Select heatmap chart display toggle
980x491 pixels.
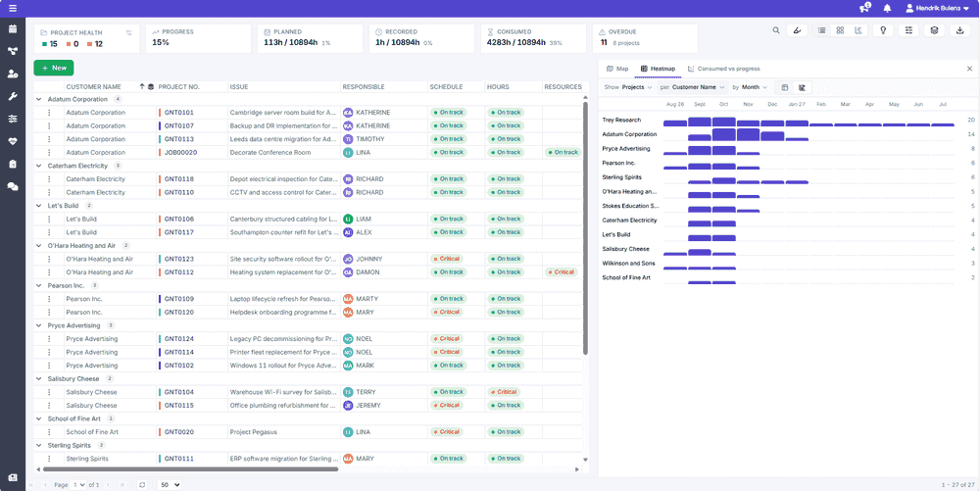[802, 87]
